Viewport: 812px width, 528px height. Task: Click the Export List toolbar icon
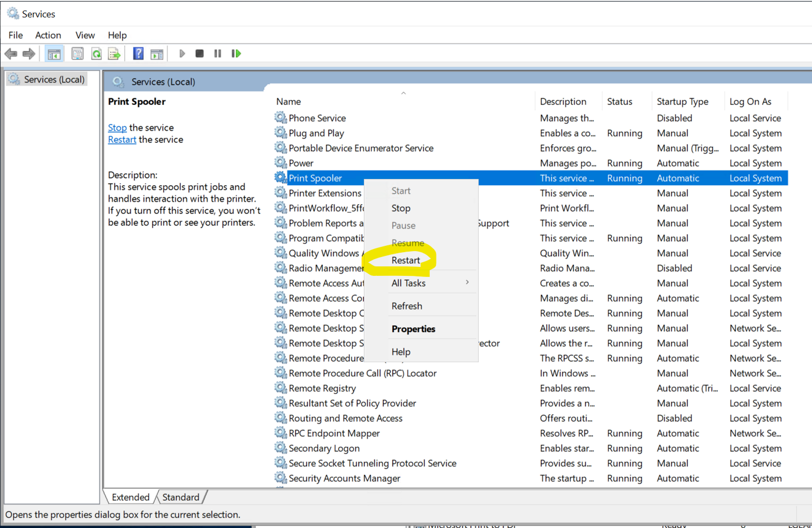114,54
